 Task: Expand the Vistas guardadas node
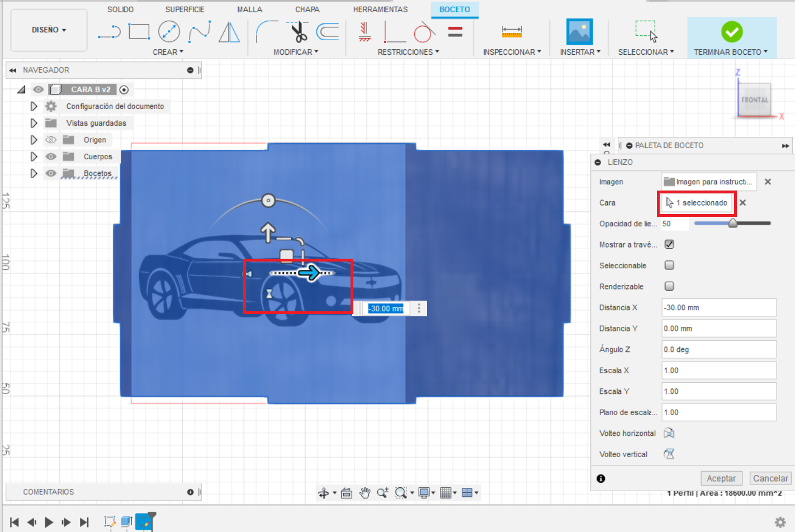34,123
